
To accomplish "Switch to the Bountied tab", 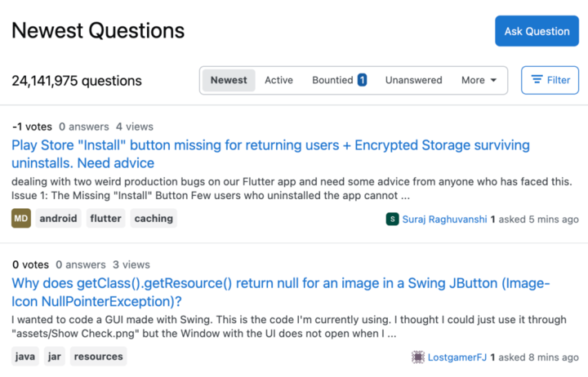I will coord(339,80).
